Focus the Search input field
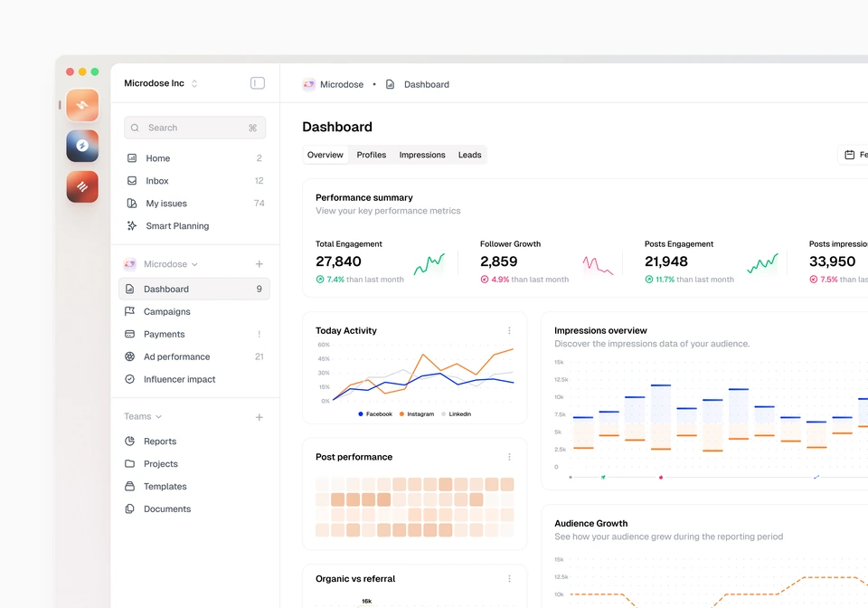This screenshot has height=608, width=868. (x=195, y=128)
